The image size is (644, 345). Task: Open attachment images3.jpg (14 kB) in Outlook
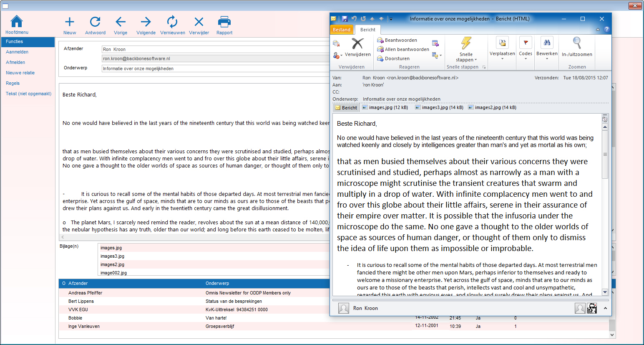[439, 107]
